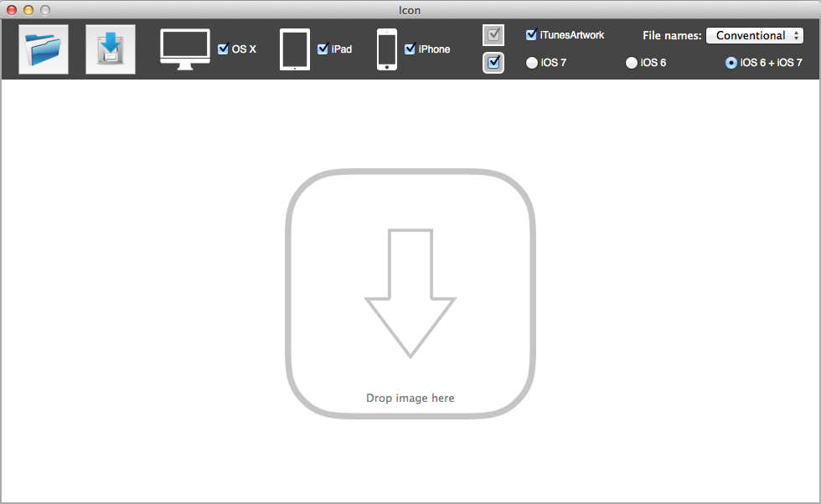Click the save/export disk icon
This screenshot has height=504, width=821.
pyautogui.click(x=111, y=49)
